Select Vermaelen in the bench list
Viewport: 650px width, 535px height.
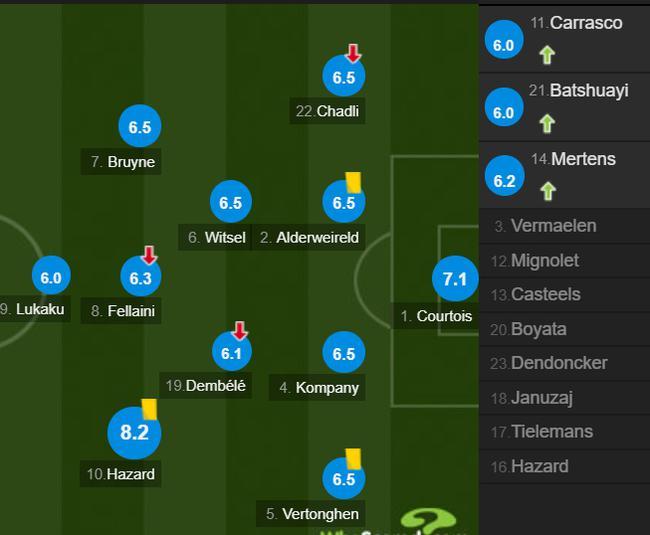pyautogui.click(x=565, y=226)
